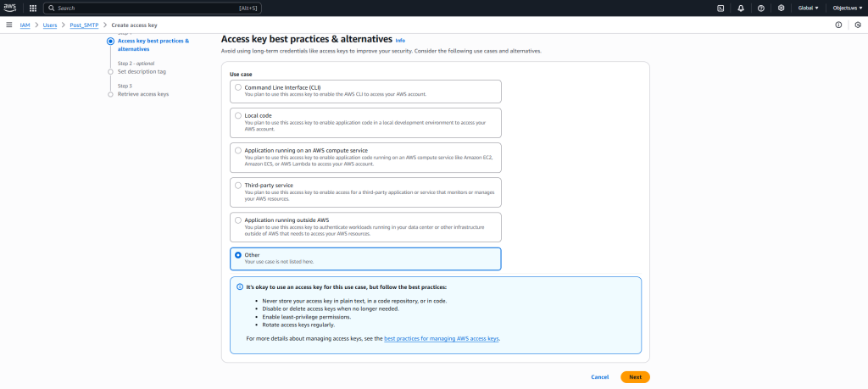868x389 pixels.
Task: Open the Objects.ws account dropdown
Action: point(846,8)
